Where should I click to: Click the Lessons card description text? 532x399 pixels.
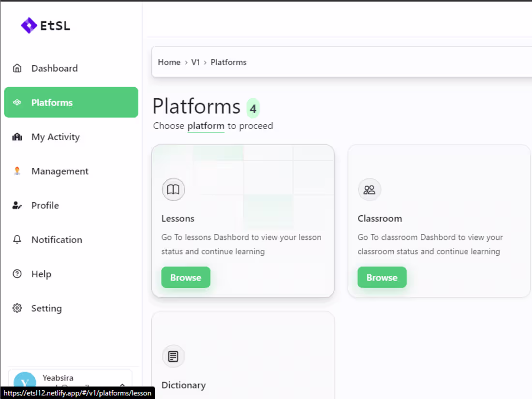[x=241, y=244]
